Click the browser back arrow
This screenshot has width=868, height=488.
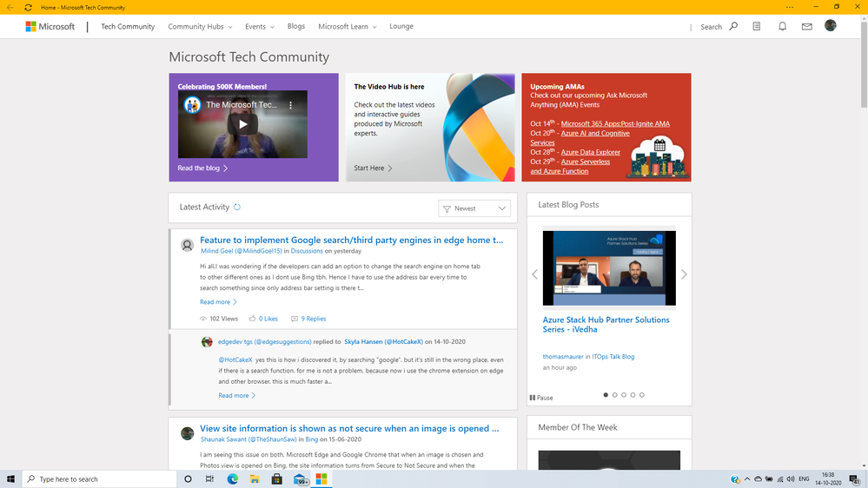click(10, 7)
